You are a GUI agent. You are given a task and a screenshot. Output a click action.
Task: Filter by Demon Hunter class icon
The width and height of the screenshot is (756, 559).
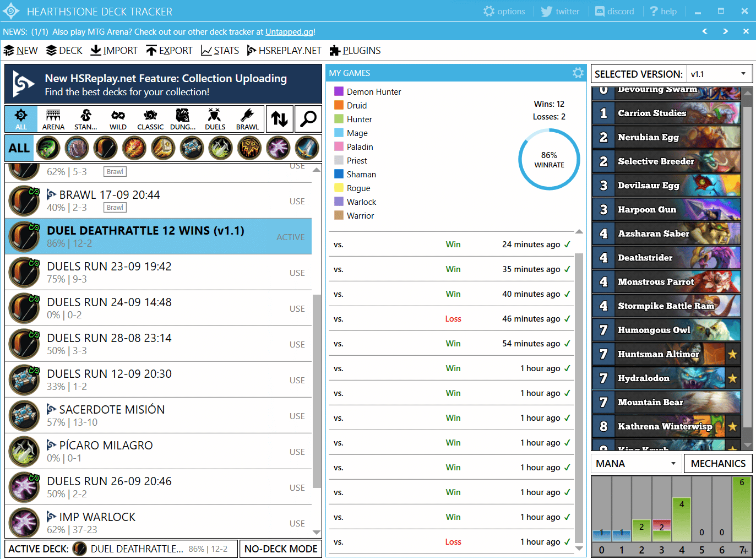[48, 148]
